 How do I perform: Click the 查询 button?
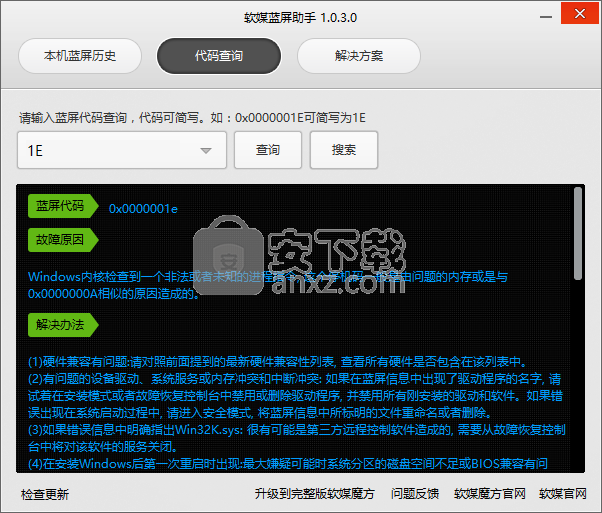pyautogui.click(x=268, y=150)
